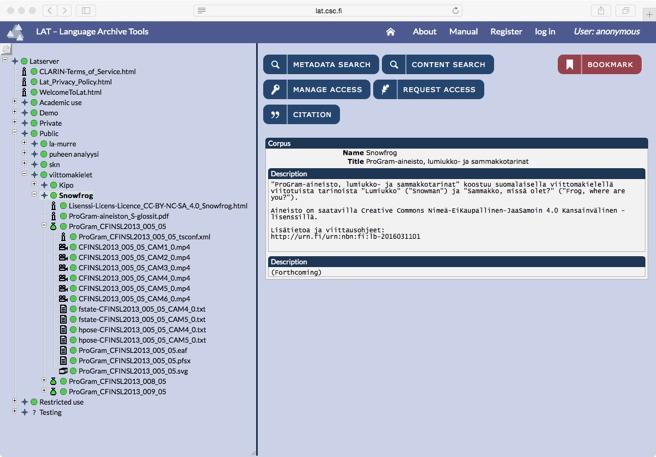Click log in in navigation bar

(x=545, y=32)
